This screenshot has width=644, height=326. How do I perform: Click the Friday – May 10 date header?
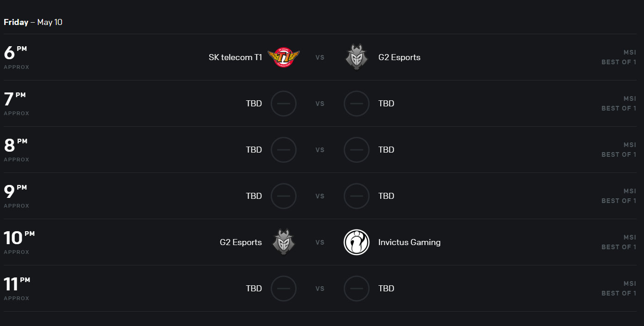(x=33, y=22)
